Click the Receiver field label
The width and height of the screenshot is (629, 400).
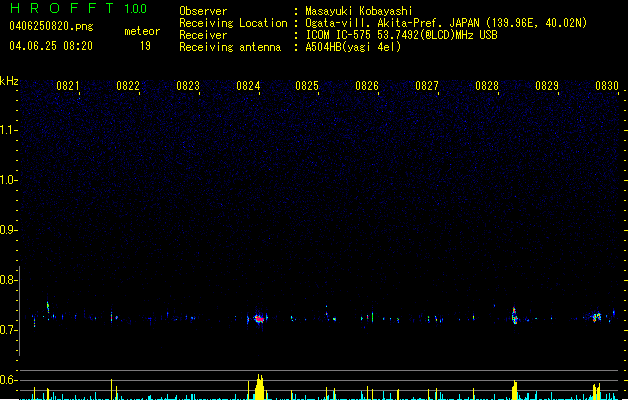203,35
